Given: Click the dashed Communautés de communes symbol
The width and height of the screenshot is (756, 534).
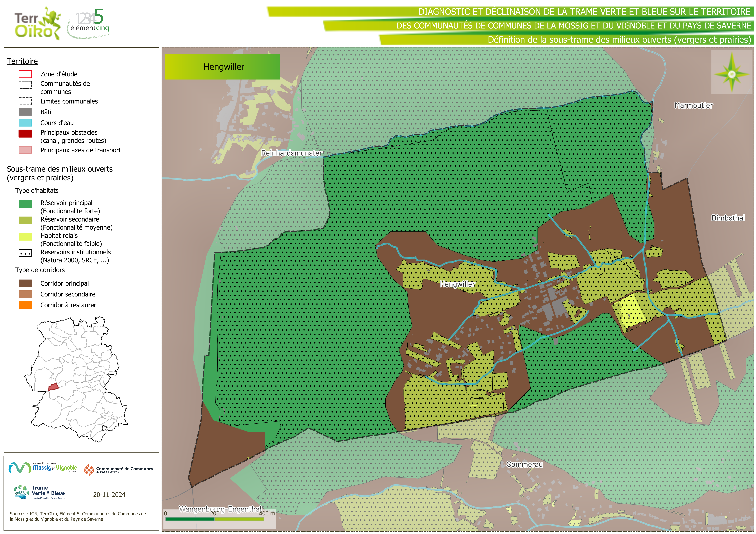Looking at the screenshot, I should click(25, 85).
